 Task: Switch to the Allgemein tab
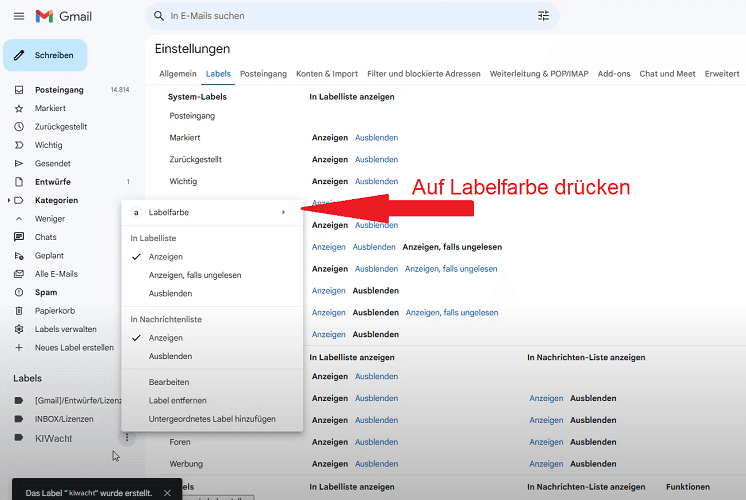coord(177,74)
